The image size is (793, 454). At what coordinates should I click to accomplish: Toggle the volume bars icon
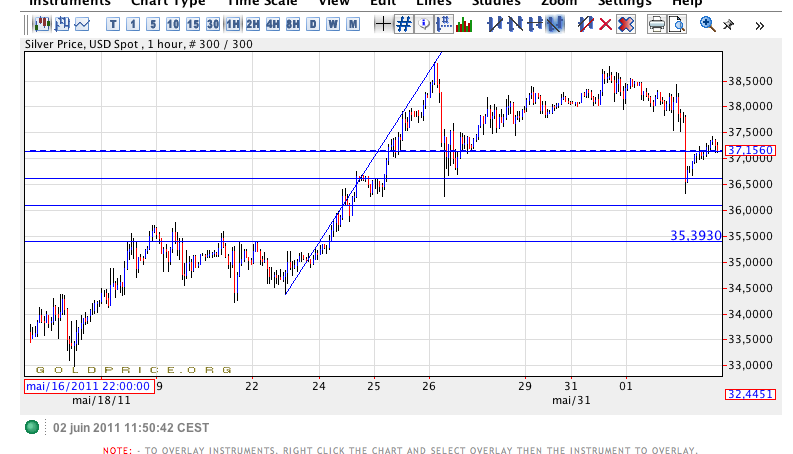point(464,24)
